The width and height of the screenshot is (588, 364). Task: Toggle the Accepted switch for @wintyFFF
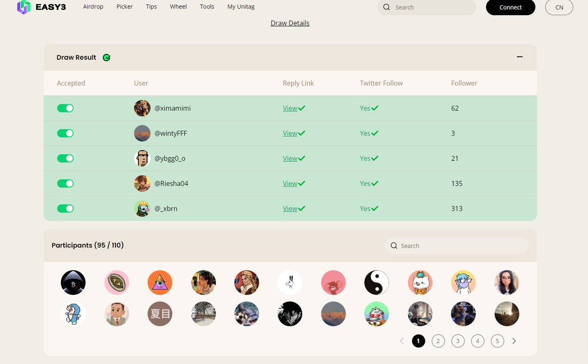click(x=65, y=133)
